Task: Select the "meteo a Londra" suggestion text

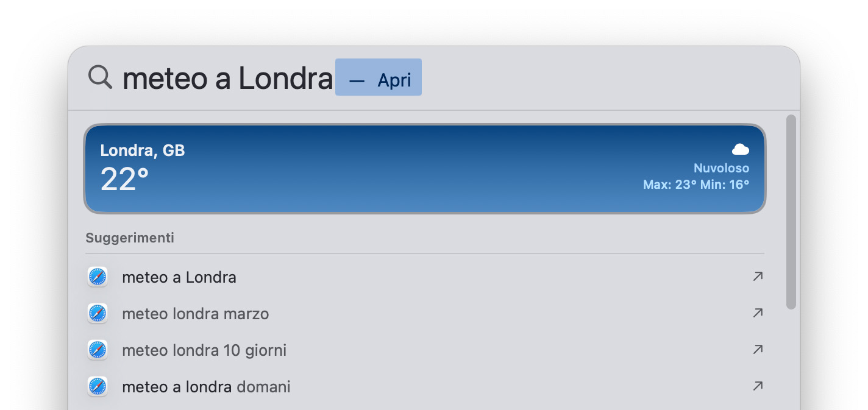Action: point(179,277)
